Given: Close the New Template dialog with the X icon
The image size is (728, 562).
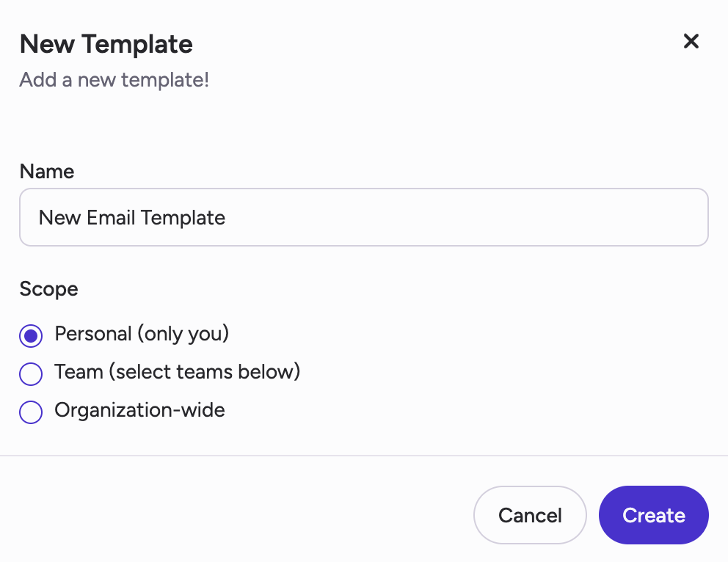Looking at the screenshot, I should click(x=691, y=41).
